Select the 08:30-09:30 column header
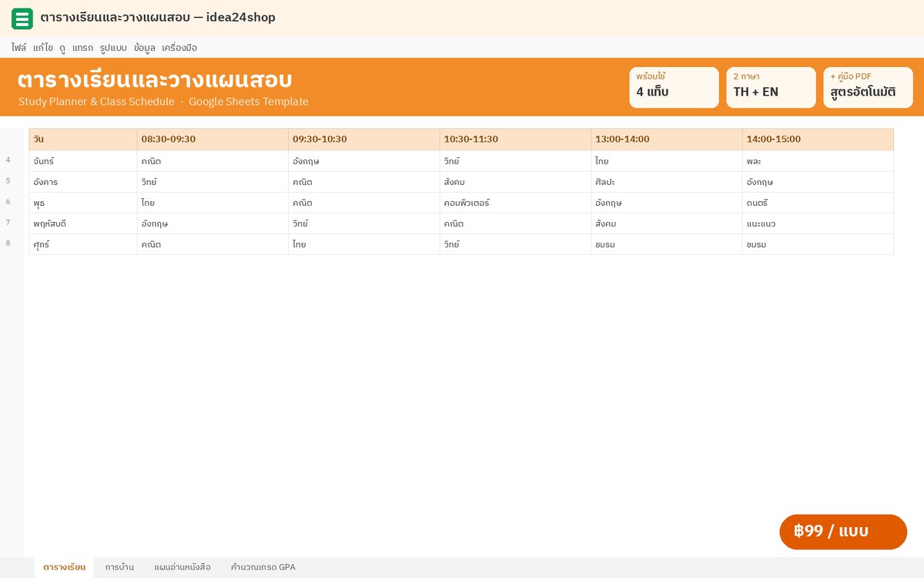The image size is (924, 578). coord(213,139)
